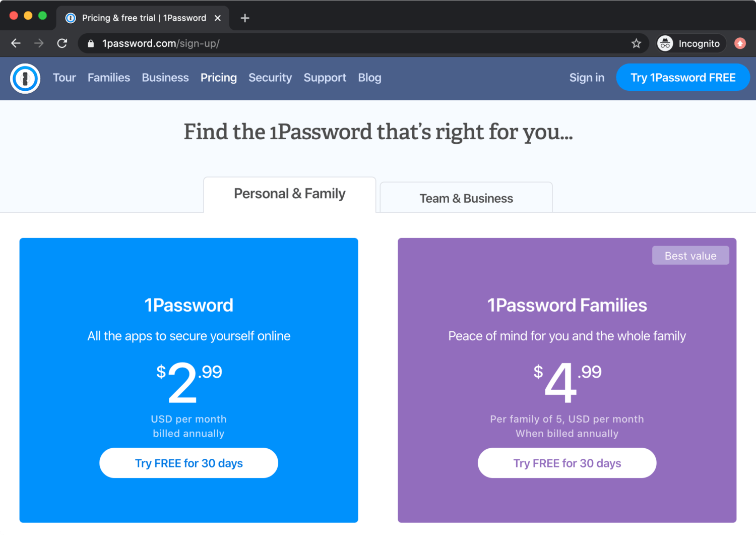
Task: Click the red update icon in toolbar
Action: point(740,43)
